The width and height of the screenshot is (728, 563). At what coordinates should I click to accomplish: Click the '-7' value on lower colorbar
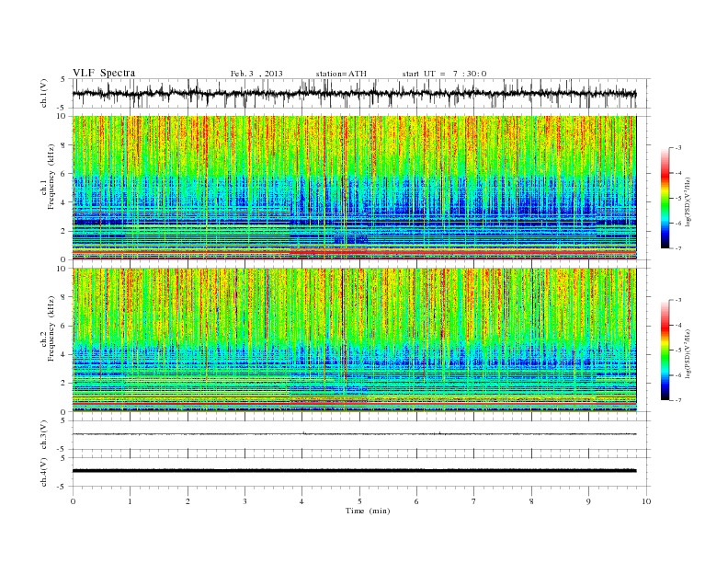click(x=677, y=400)
